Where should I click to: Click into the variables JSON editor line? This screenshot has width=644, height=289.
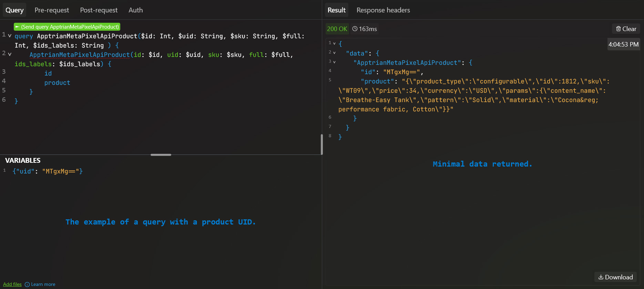pos(48,171)
